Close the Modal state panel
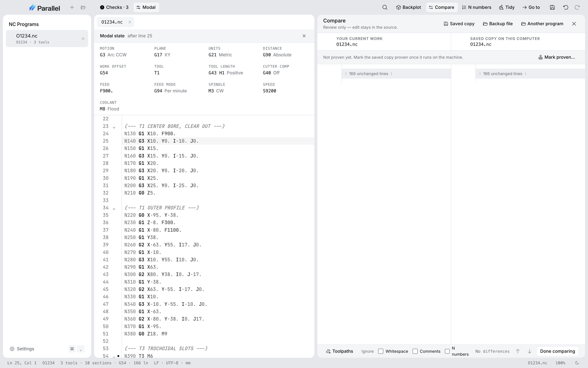Image resolution: width=588 pixels, height=368 pixels. point(304,36)
